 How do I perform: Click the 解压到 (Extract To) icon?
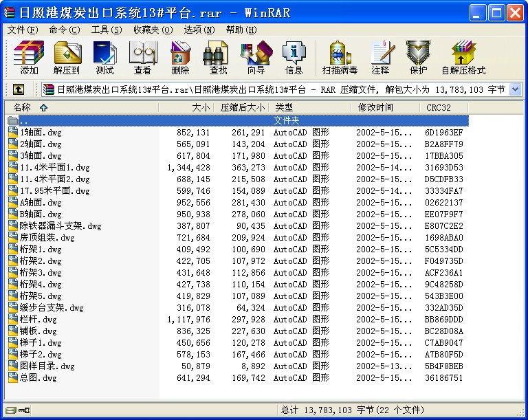pyautogui.click(x=67, y=57)
